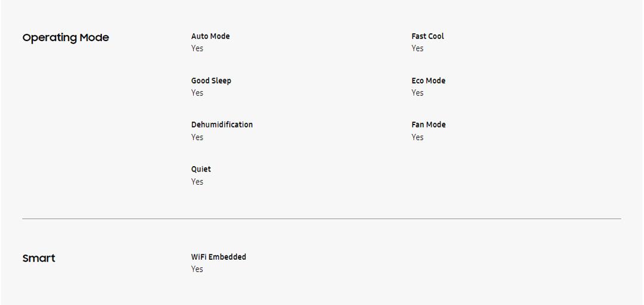Select the Dehumidification spec label
This screenshot has height=305, width=644.
tap(222, 125)
